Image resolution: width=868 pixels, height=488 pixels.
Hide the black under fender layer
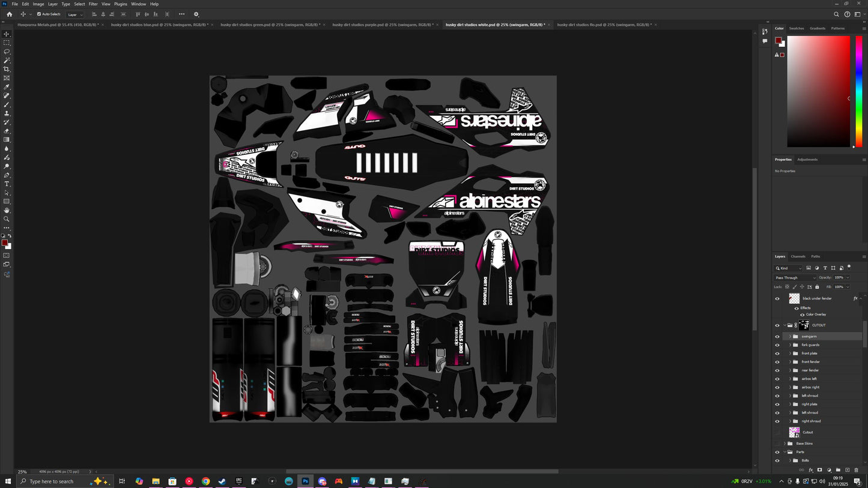777,298
